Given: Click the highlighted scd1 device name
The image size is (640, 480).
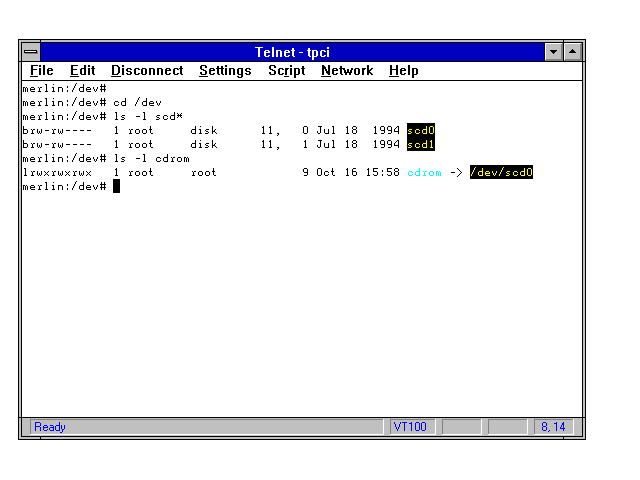Looking at the screenshot, I should (x=421, y=144).
